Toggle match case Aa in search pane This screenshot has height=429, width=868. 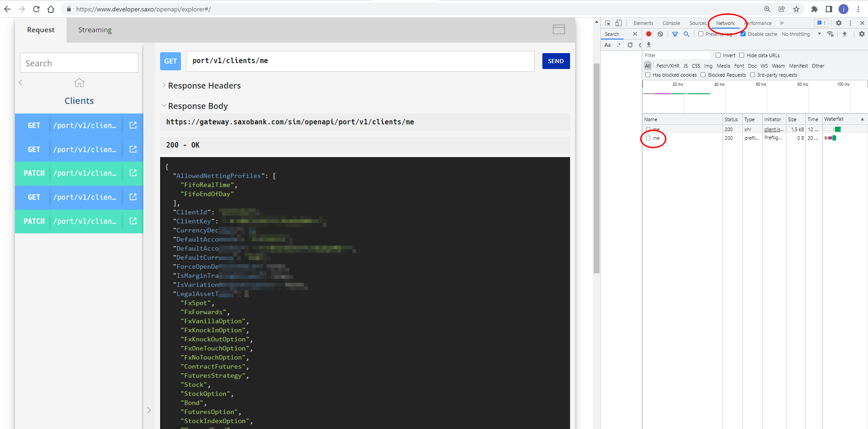click(x=608, y=45)
